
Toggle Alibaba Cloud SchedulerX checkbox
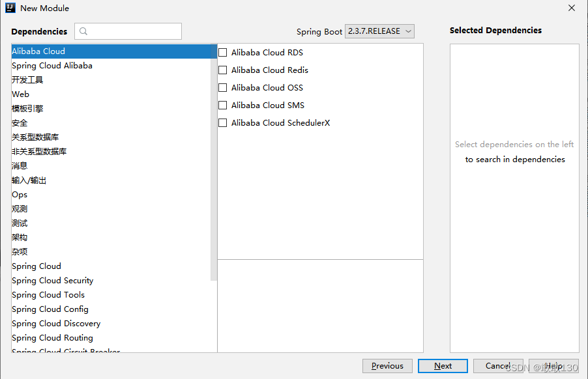click(x=223, y=123)
